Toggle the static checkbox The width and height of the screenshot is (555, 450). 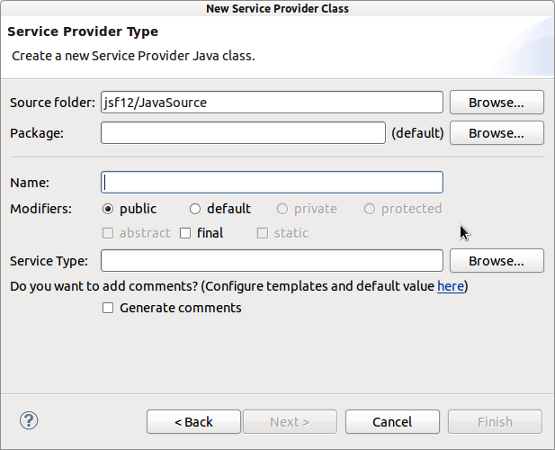tap(262, 233)
